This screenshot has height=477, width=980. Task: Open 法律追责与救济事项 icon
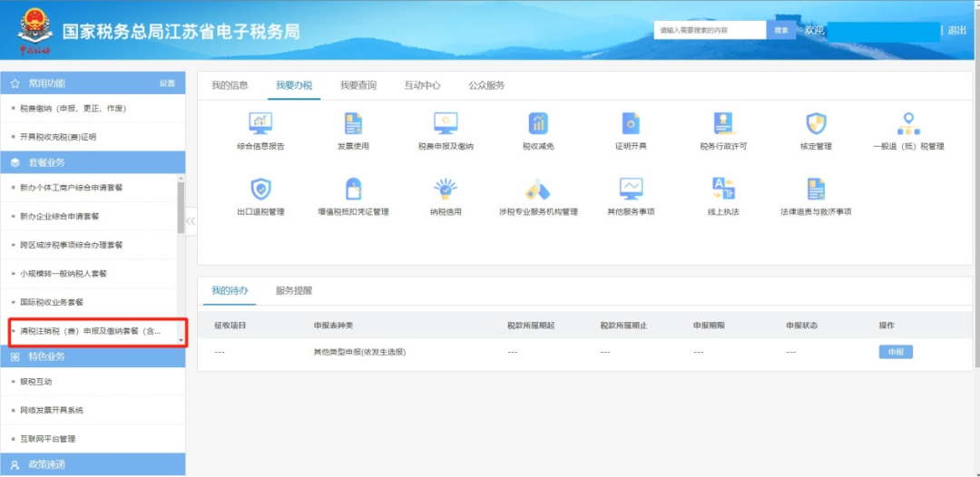point(817,189)
